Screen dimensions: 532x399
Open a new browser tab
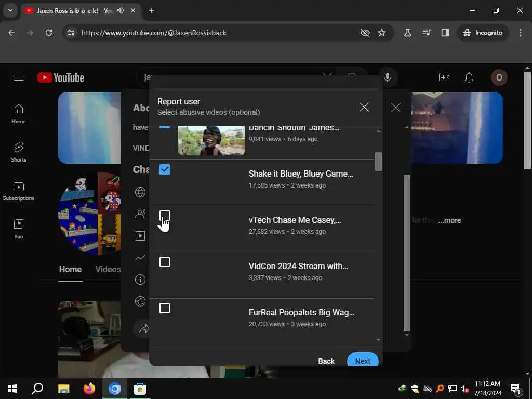point(152,10)
